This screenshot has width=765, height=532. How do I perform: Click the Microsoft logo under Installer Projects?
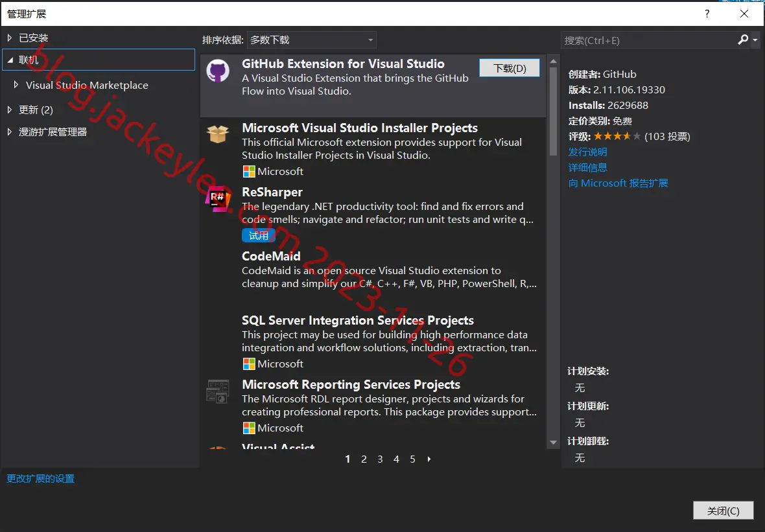(x=249, y=172)
